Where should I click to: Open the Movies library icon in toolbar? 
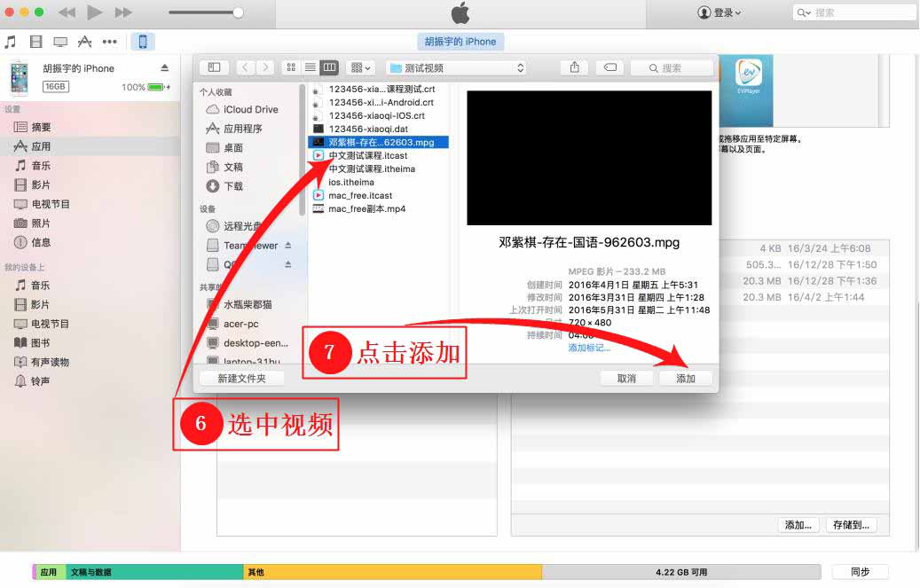click(35, 42)
